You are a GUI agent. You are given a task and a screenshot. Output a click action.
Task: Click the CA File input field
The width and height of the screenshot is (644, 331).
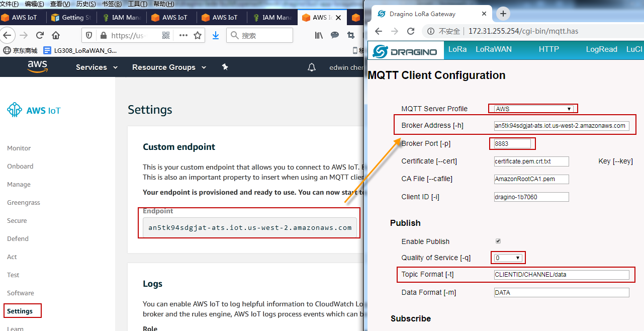pyautogui.click(x=531, y=179)
